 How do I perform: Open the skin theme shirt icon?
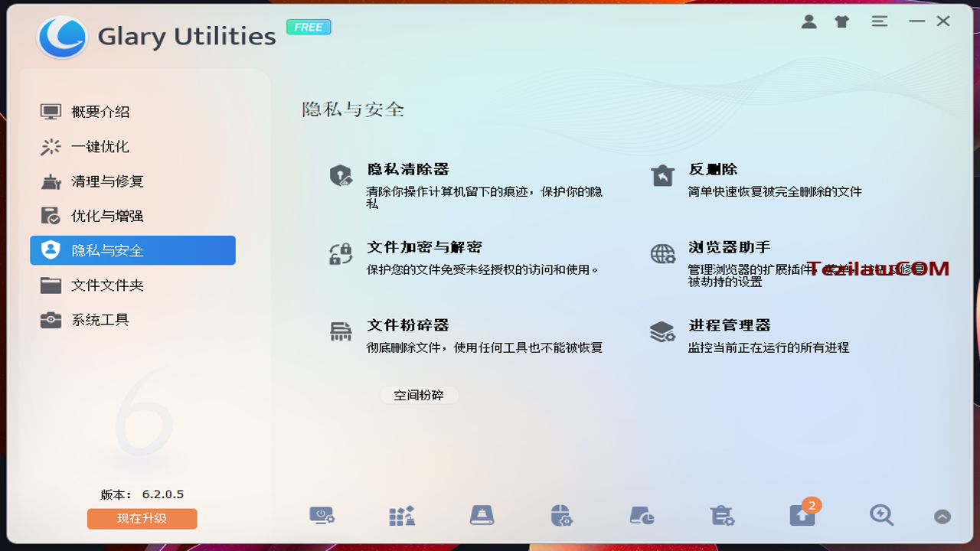[842, 21]
